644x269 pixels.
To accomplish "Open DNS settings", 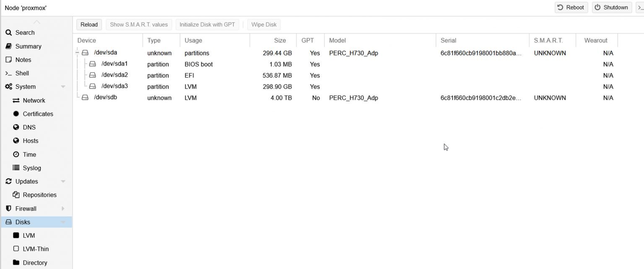I will pyautogui.click(x=29, y=127).
